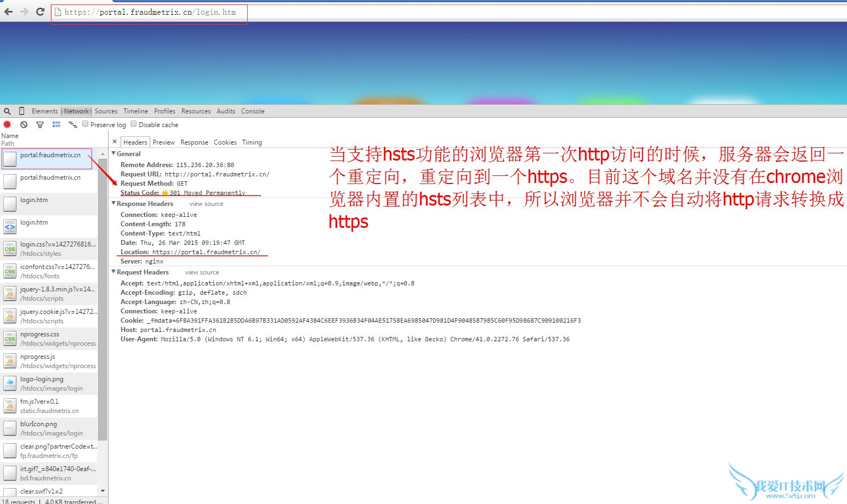The height and width of the screenshot is (504, 847).
Task: Open the Cookies tab for this request
Action: click(x=225, y=142)
